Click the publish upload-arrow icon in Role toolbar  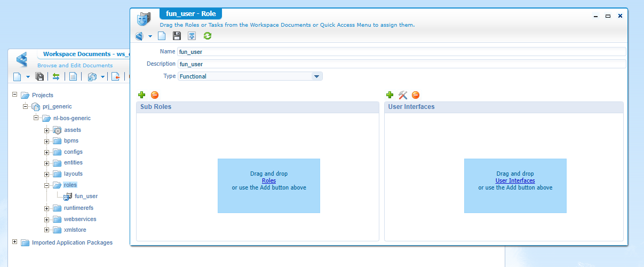pos(192,36)
